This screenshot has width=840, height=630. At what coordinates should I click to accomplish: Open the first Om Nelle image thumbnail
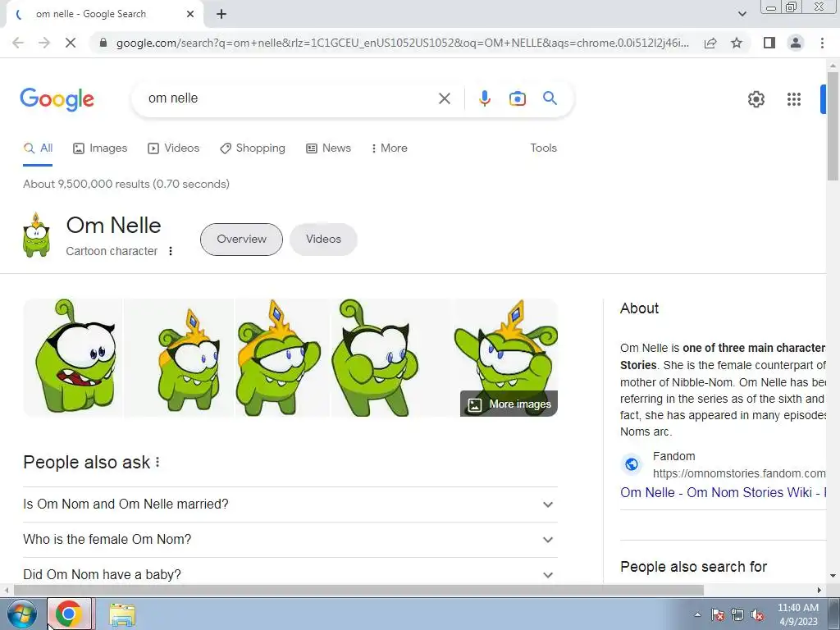[73, 358]
